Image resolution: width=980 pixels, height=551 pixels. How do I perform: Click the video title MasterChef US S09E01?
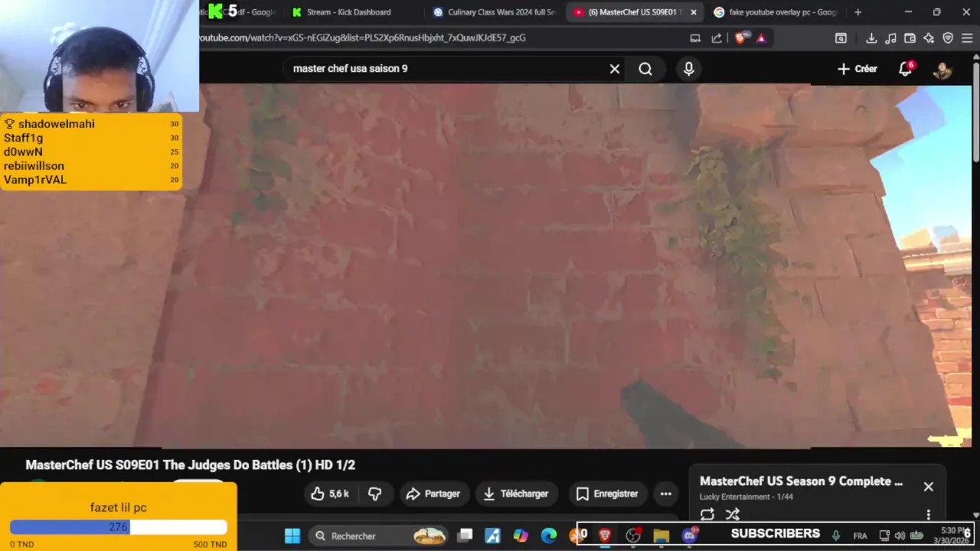[190, 465]
